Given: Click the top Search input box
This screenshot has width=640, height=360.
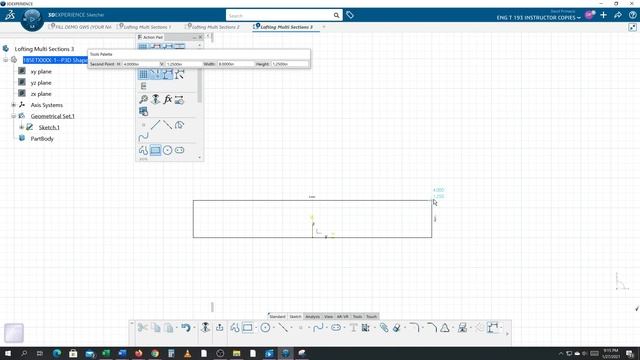Looking at the screenshot, I should coord(279,16).
